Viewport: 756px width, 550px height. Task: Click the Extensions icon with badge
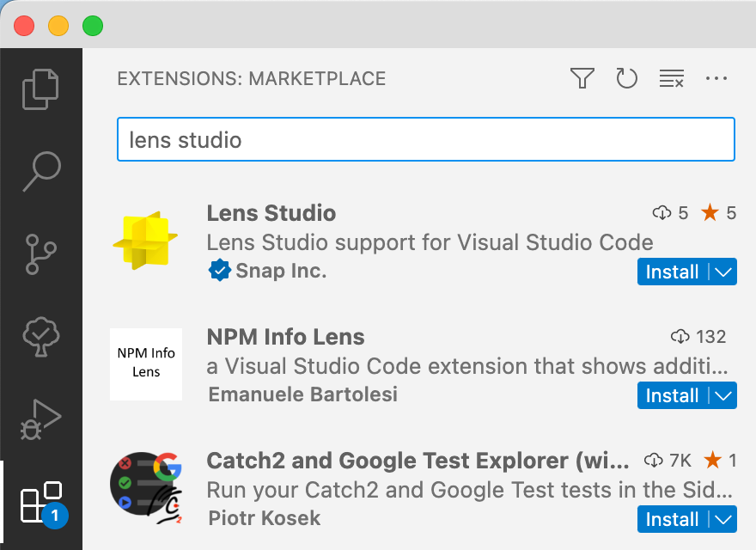(x=41, y=502)
